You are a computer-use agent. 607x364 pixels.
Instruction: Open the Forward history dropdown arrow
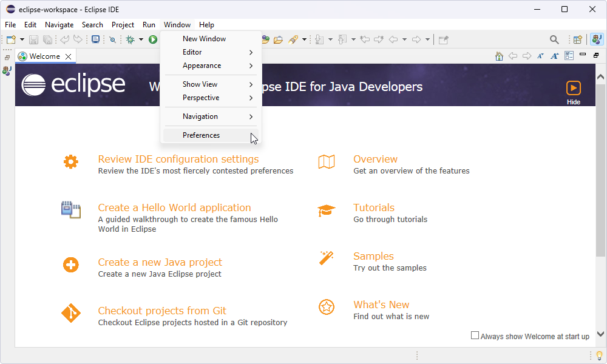point(427,39)
